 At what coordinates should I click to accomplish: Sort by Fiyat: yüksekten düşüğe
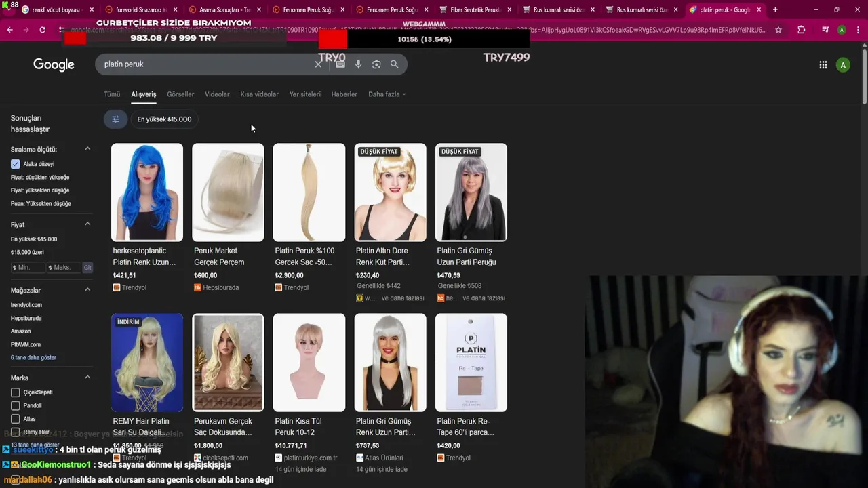[x=40, y=190]
